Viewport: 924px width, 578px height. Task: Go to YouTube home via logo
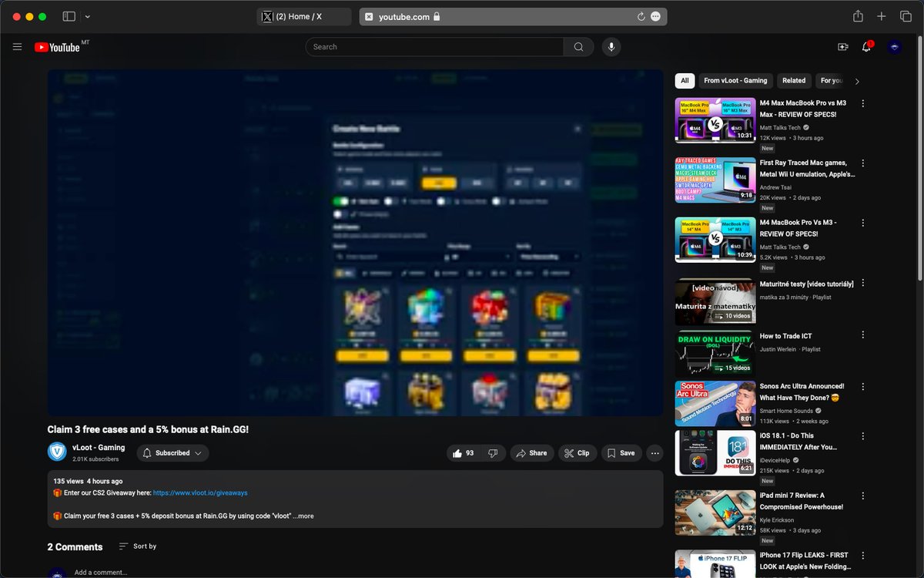point(57,47)
